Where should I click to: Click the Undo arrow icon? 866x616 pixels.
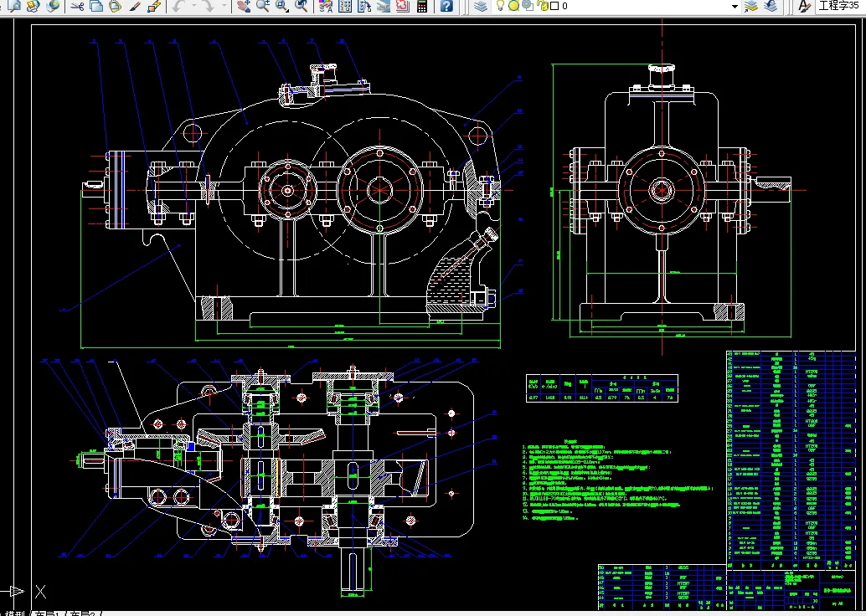(x=178, y=6)
